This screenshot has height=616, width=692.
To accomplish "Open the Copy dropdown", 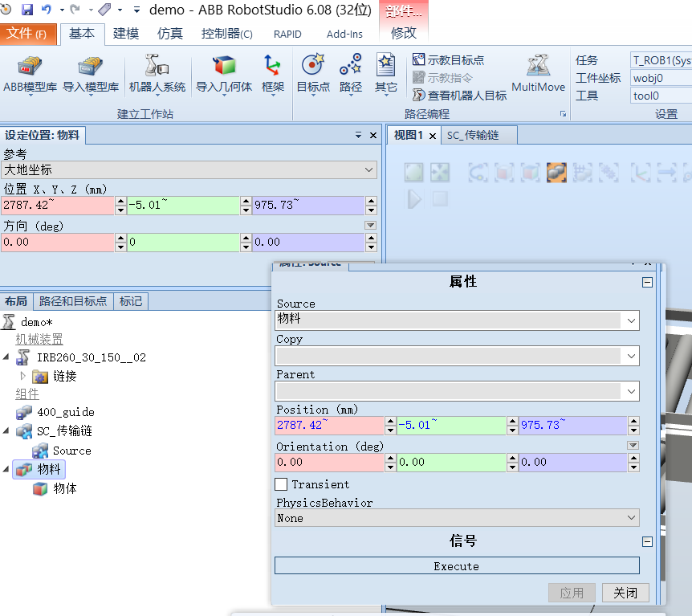I will point(457,356).
